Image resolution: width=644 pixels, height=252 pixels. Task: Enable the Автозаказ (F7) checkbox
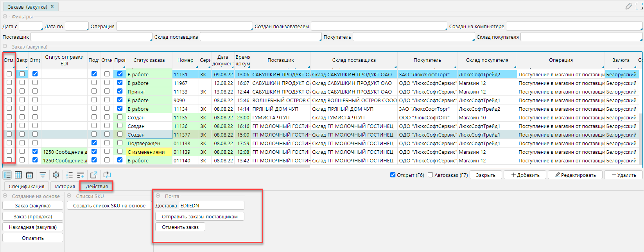pyautogui.click(x=431, y=175)
